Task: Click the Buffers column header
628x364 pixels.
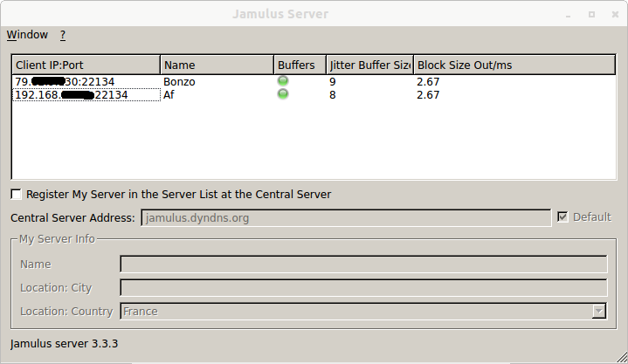Action: point(299,65)
